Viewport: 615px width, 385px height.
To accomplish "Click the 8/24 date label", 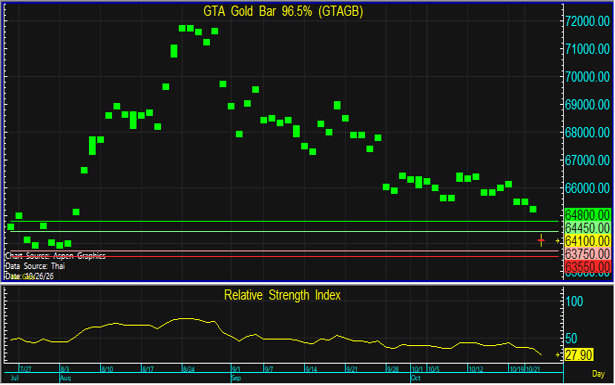I will click(x=189, y=369).
